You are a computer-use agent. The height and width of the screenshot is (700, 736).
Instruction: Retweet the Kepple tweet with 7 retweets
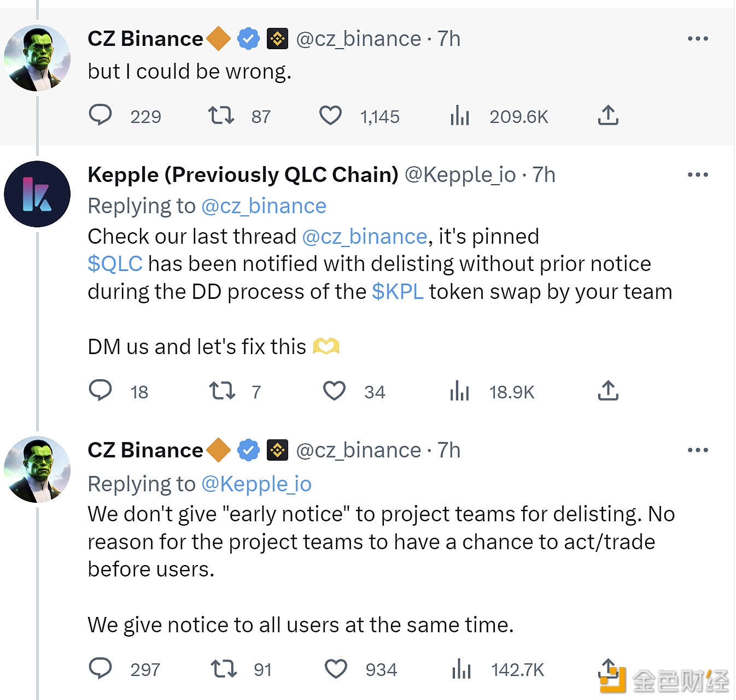[222, 391]
